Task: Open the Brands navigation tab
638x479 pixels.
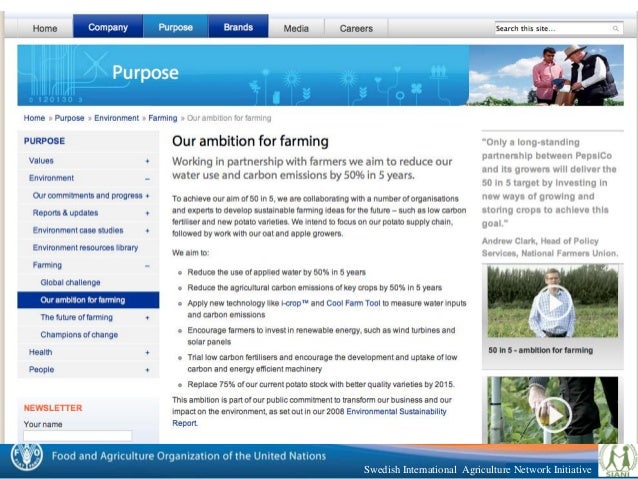Action: 238,27
